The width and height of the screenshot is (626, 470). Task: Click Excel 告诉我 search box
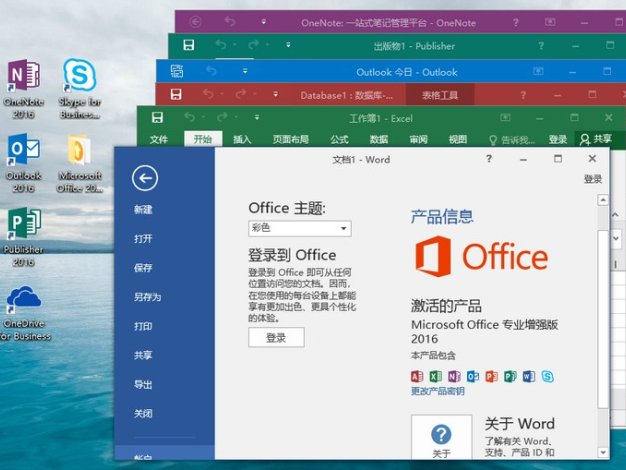tap(512, 139)
